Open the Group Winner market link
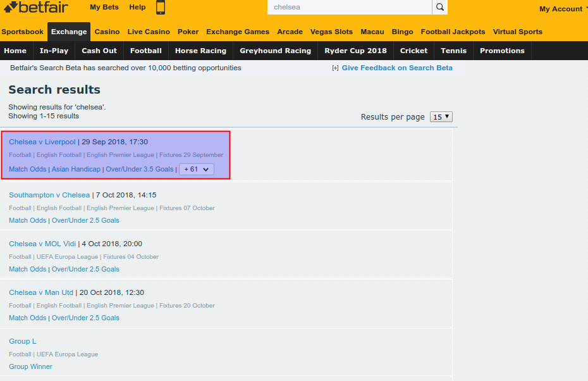 (x=31, y=366)
